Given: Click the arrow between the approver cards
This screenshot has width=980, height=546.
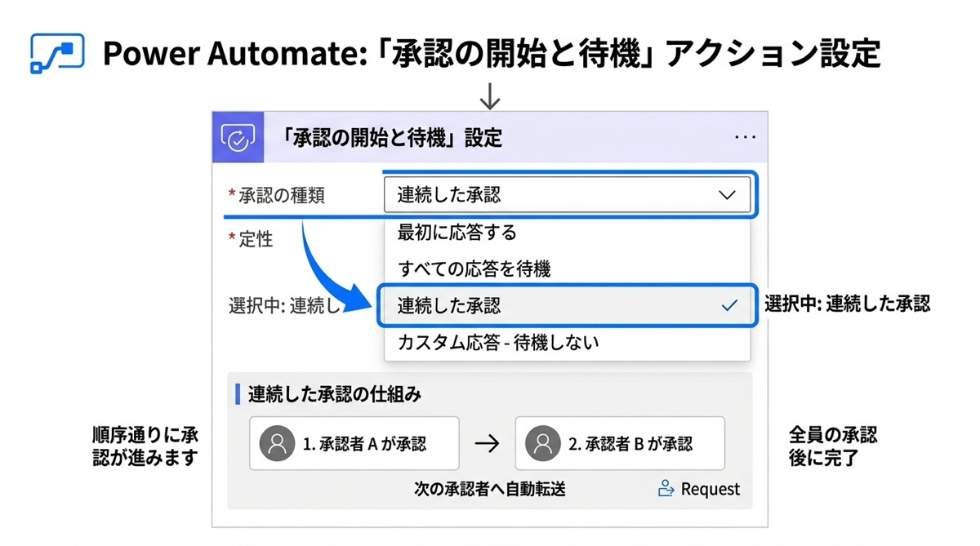Looking at the screenshot, I should 487,444.
